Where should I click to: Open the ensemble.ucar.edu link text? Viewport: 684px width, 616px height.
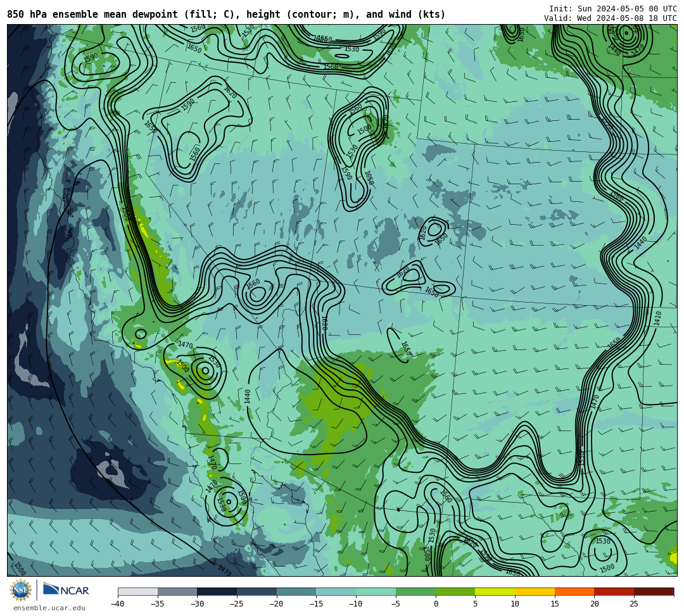[49, 608]
